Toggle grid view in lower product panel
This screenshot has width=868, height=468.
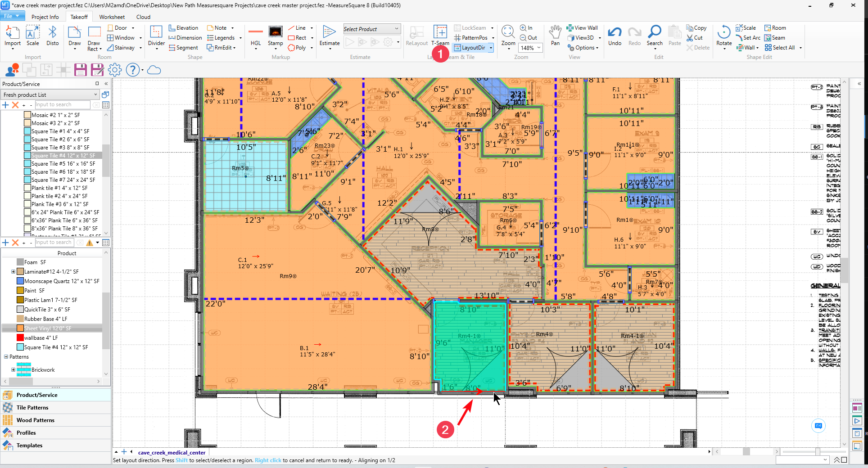(x=106, y=243)
